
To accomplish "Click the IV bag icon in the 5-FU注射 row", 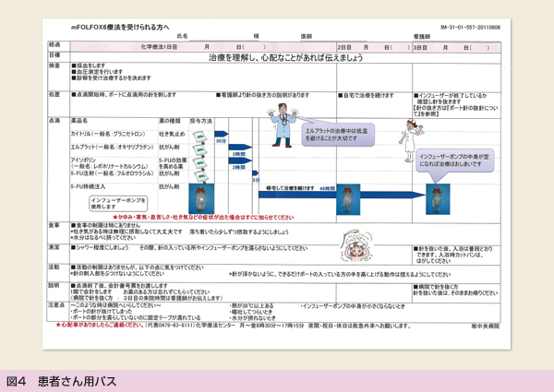I will click(x=200, y=176).
